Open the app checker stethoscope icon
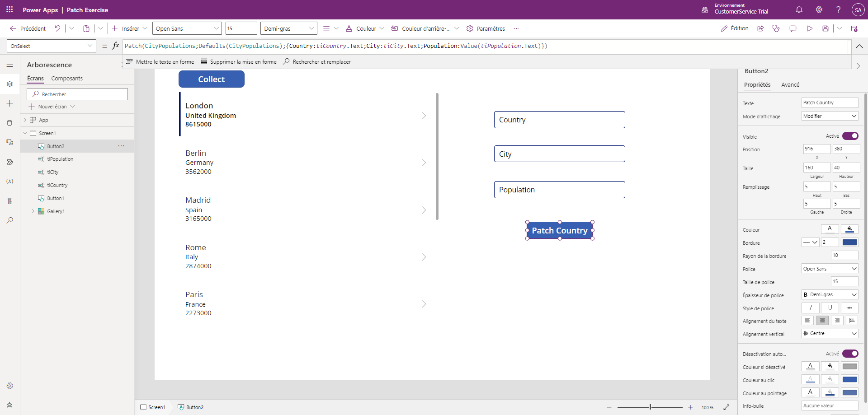Image resolution: width=868 pixels, height=415 pixels. coord(776,28)
